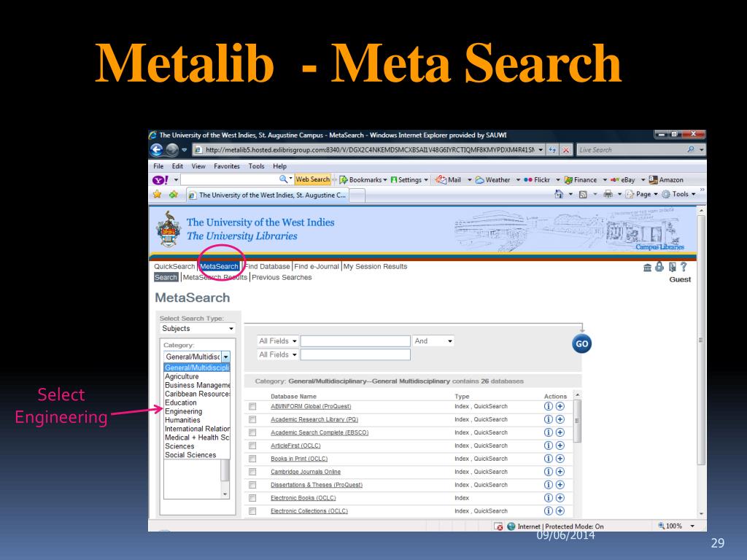Click the browser Back arrow button
Viewport: 747px width, 560px height.
point(156,149)
